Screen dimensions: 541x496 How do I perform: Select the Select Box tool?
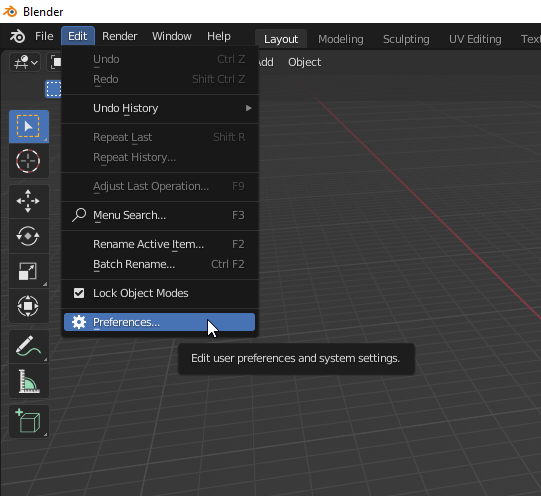29,127
